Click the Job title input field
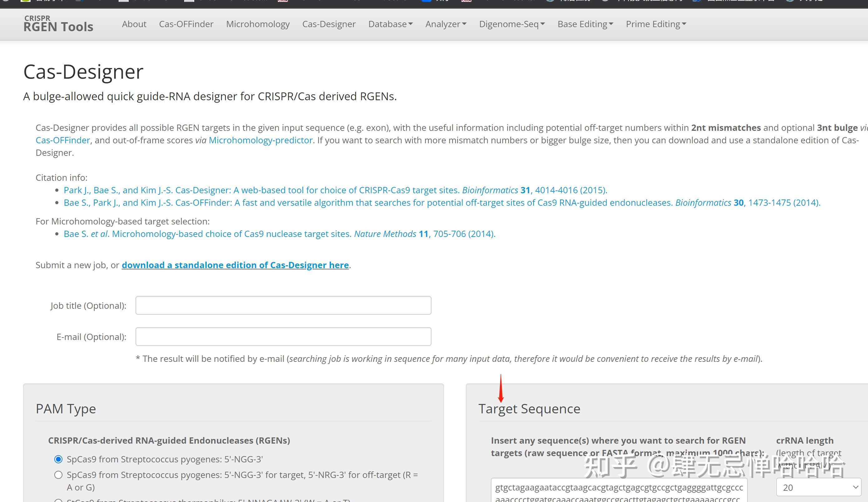868x502 pixels. tap(283, 305)
